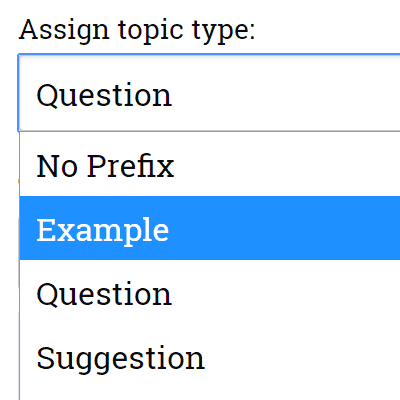Focus the dropdown using the 'Assign topic type' text
This screenshot has height=400, width=400.
pyautogui.click(x=137, y=31)
